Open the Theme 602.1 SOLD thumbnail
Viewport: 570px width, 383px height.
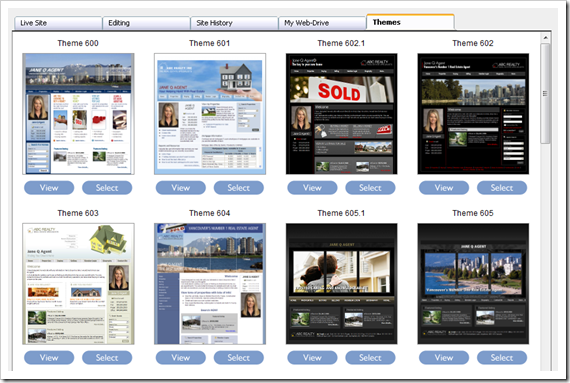(x=341, y=114)
